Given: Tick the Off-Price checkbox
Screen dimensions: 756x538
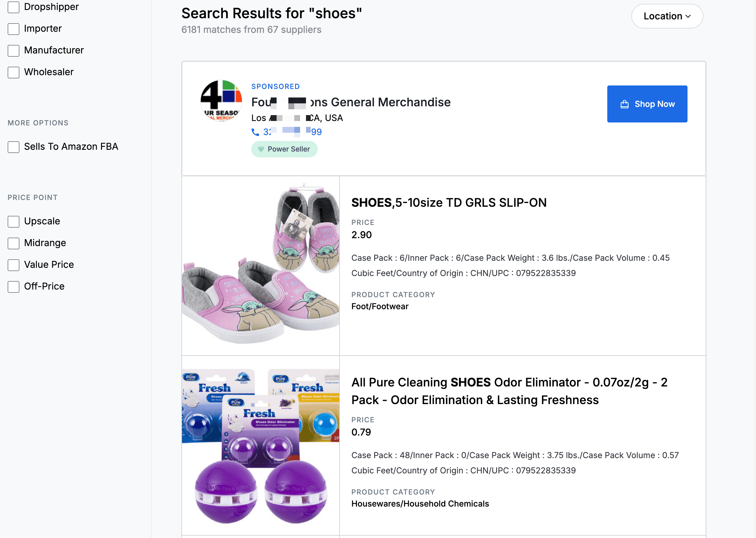Looking at the screenshot, I should point(14,287).
